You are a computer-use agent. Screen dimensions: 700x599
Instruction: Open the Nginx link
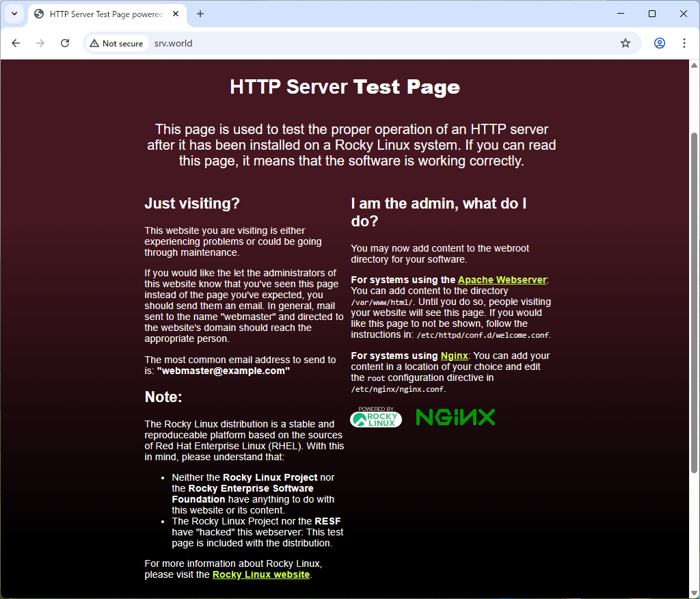[454, 356]
